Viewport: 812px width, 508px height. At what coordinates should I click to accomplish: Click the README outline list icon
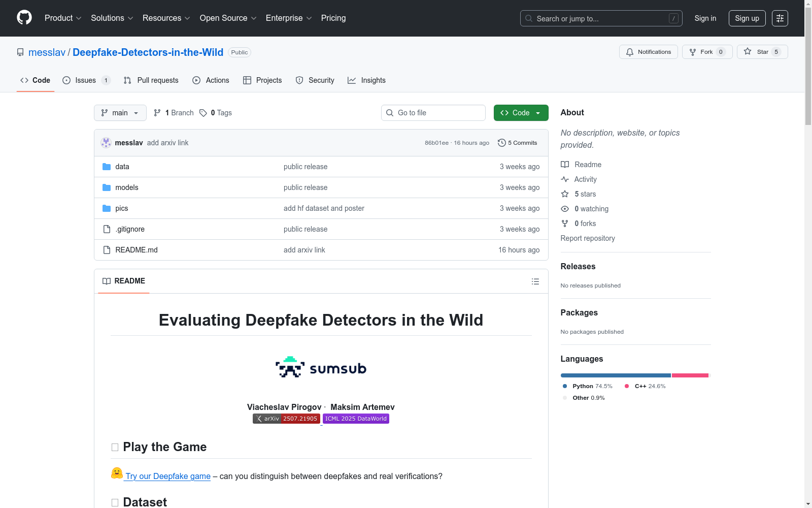pos(535,281)
